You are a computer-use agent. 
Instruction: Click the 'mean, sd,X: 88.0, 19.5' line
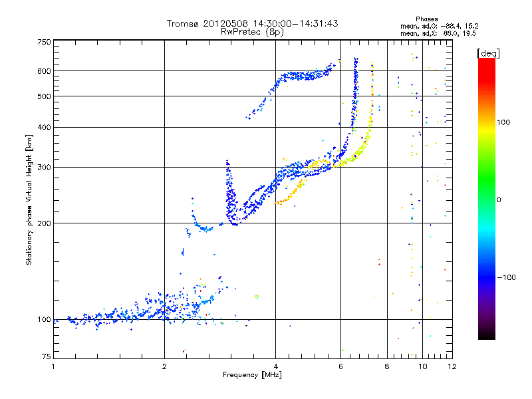[x=438, y=33]
